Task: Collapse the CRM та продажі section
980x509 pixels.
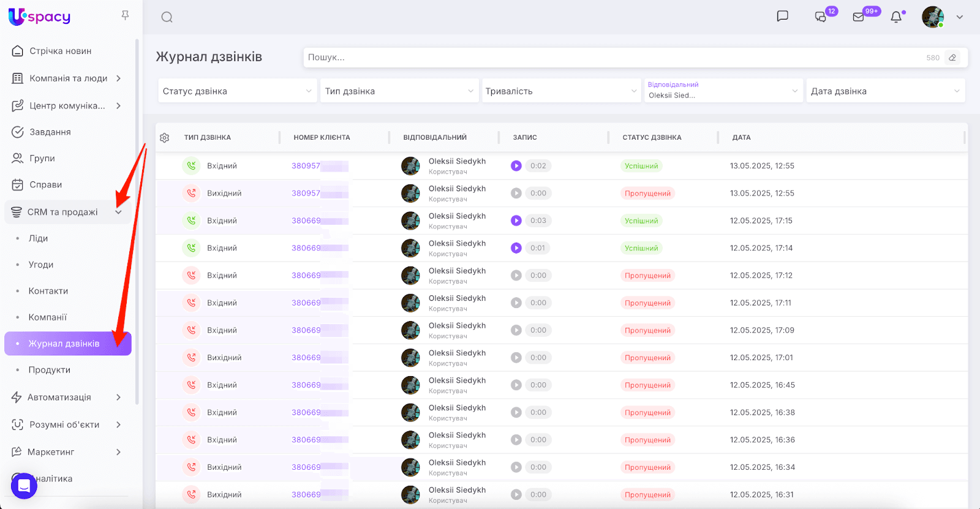Action: (x=118, y=212)
